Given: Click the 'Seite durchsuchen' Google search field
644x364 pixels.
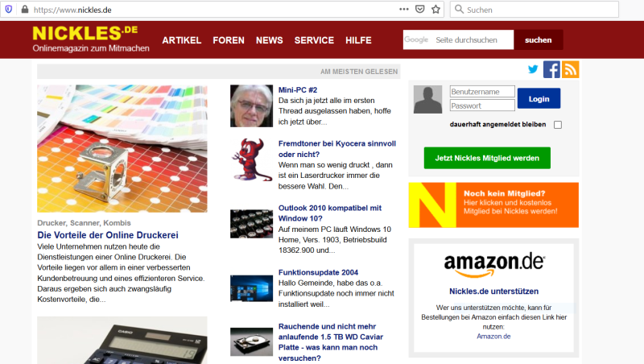Looking at the screenshot, I should pos(458,39).
